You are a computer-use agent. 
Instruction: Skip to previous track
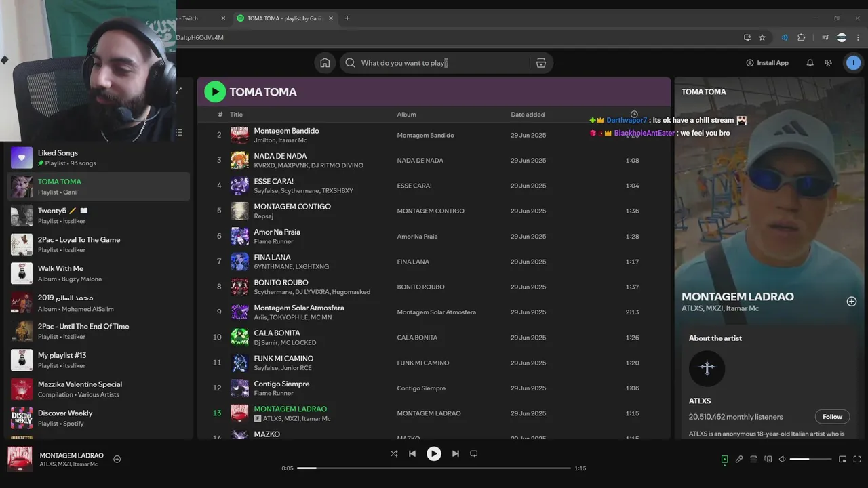(x=412, y=453)
